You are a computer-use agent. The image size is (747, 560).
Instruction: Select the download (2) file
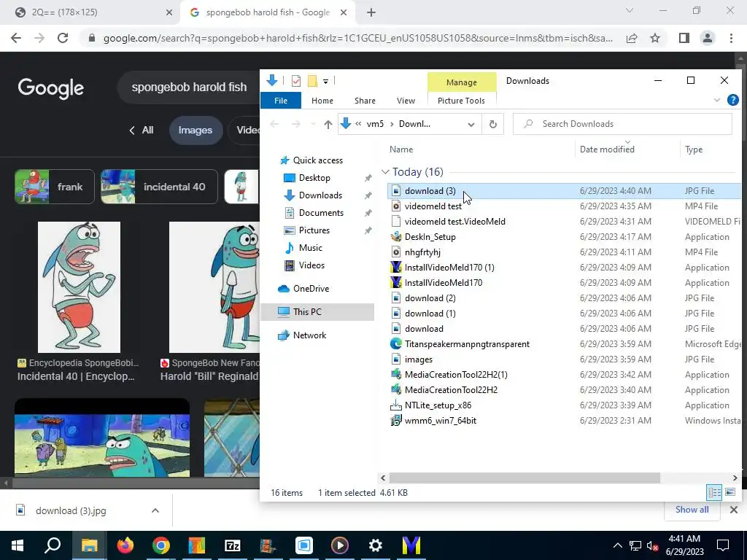pos(430,298)
